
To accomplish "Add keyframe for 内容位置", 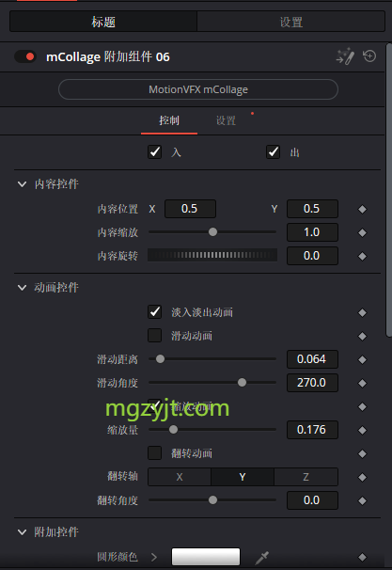I will pos(362,209).
